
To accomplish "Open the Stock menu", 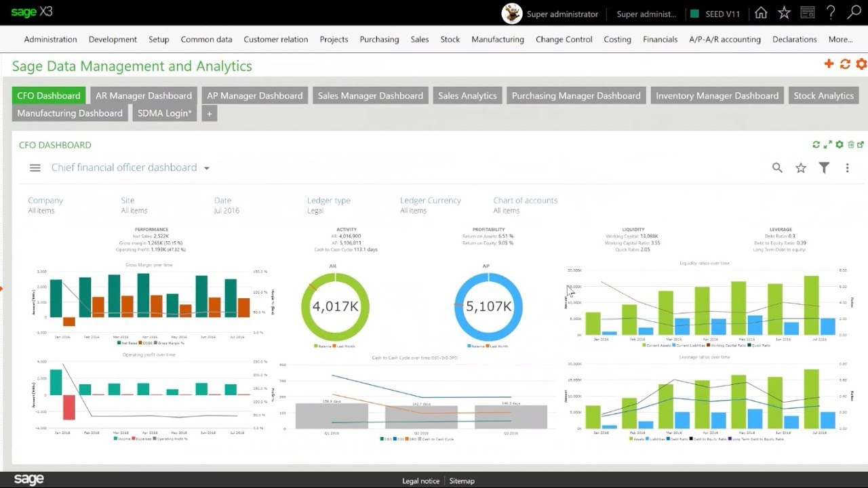I will 450,39.
